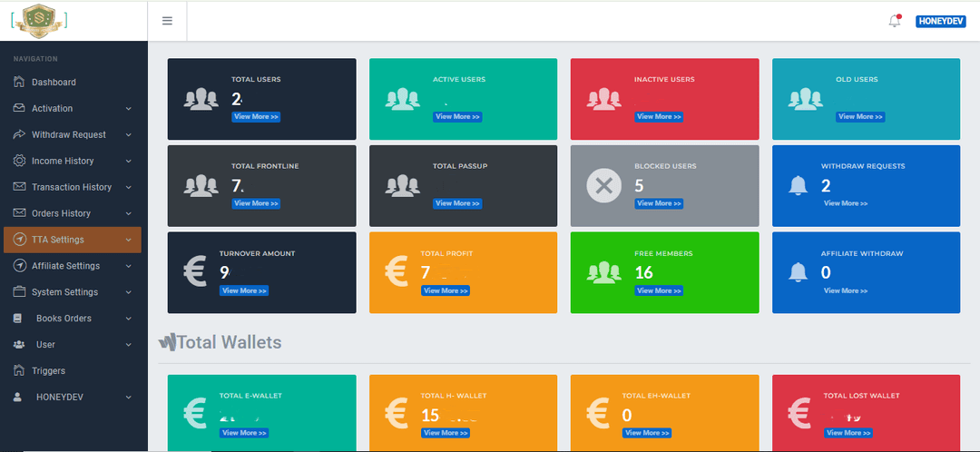Expand the Withdraw Request submenu chevron

(x=128, y=135)
